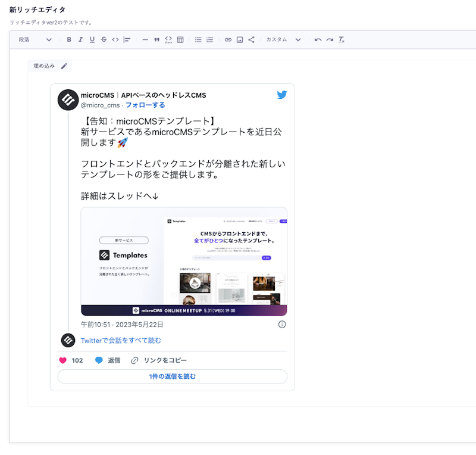The width and height of the screenshot is (476, 455).
Task: Apply italic formatting
Action: (81, 40)
